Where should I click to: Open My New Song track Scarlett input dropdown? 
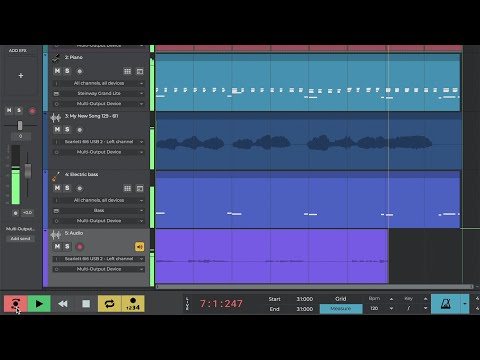tap(99, 142)
